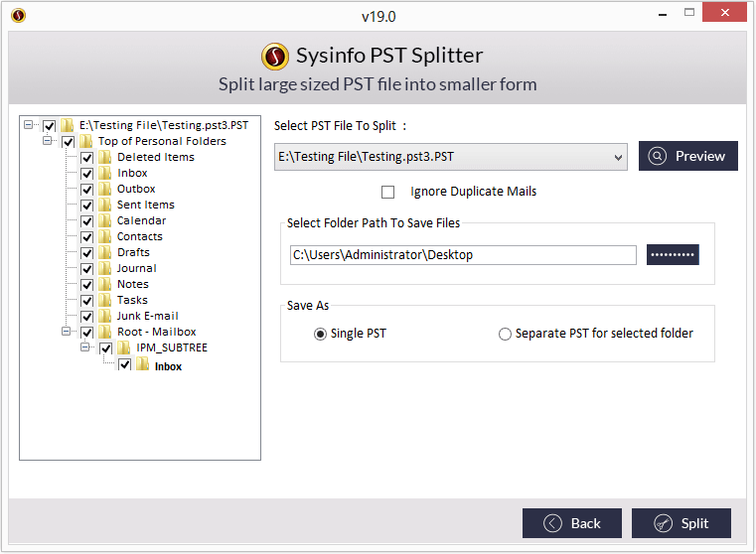Uncheck the IPM_SUBTREE checkbox
Viewport: 756px width, 554px height.
click(x=106, y=348)
